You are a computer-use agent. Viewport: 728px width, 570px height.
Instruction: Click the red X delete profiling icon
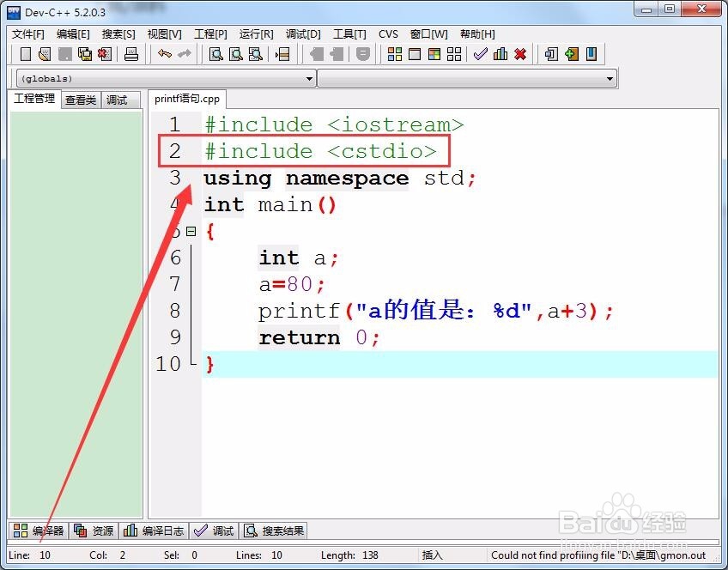[x=520, y=54]
